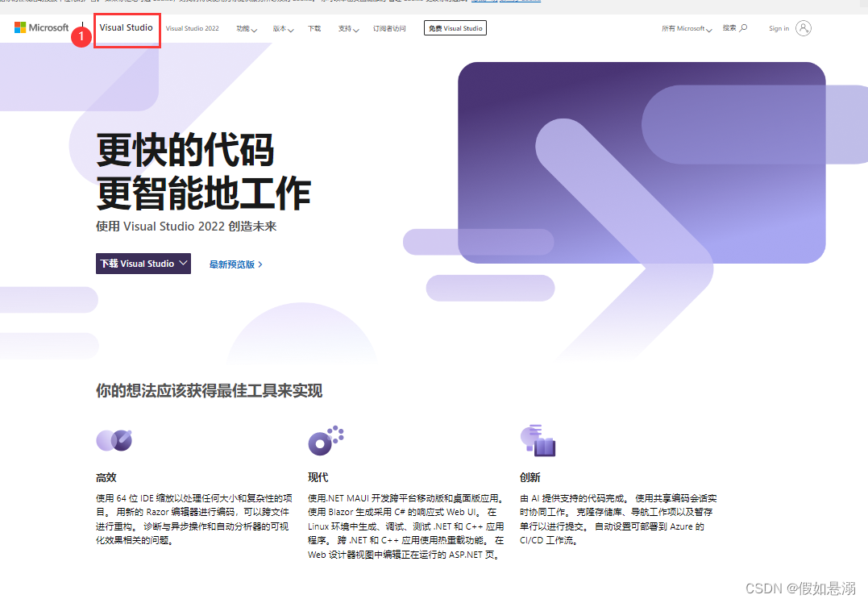Viewport: 868px width, 603px height.
Task: Expand the 支持 menu
Action: coord(348,29)
